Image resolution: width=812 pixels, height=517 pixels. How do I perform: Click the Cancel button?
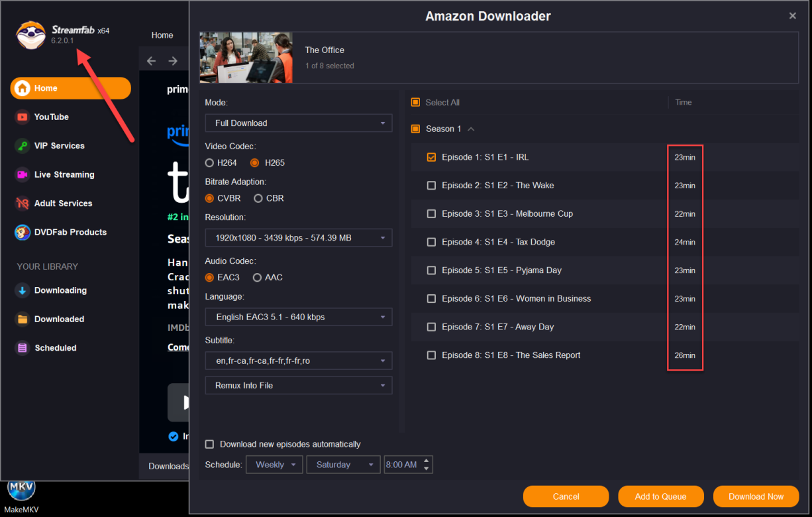[566, 496]
